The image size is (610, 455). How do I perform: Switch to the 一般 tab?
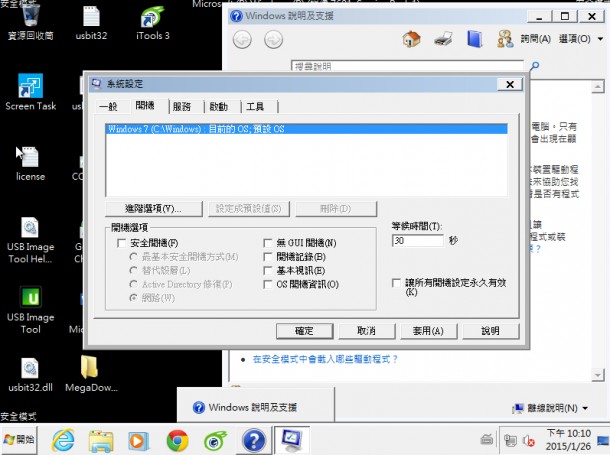point(108,106)
